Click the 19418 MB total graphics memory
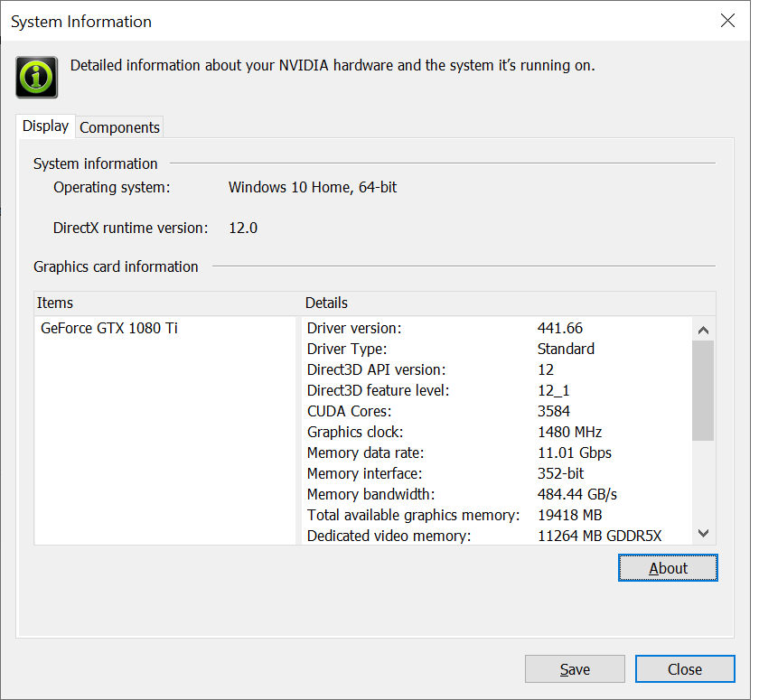759x700 pixels. coord(570,515)
